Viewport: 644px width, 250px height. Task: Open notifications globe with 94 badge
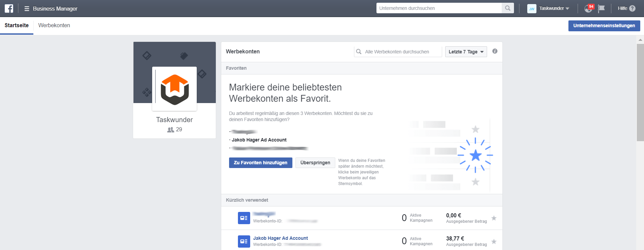coord(589,9)
